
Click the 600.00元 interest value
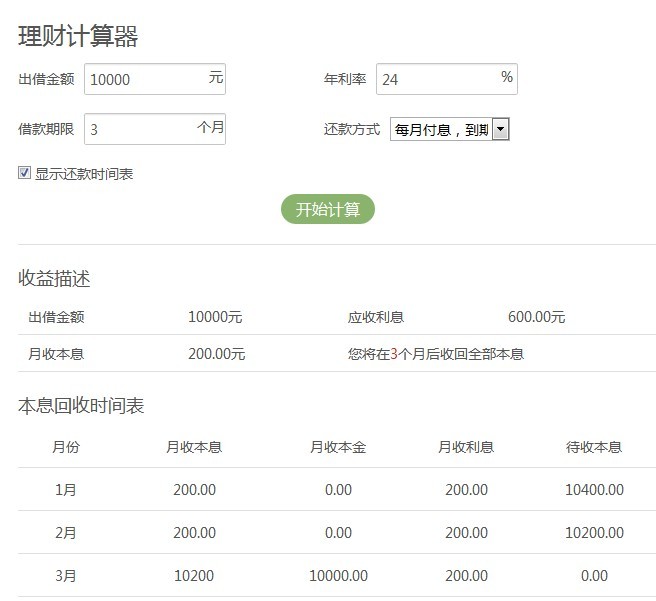(x=536, y=317)
